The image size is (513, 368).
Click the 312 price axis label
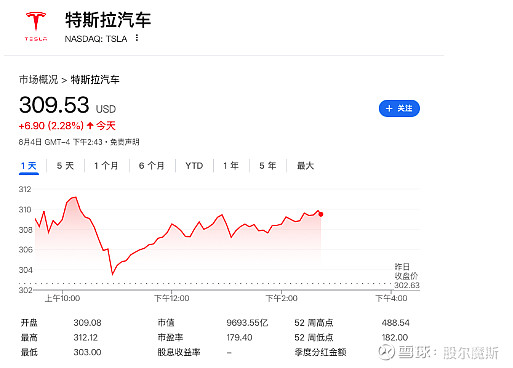[25, 189]
